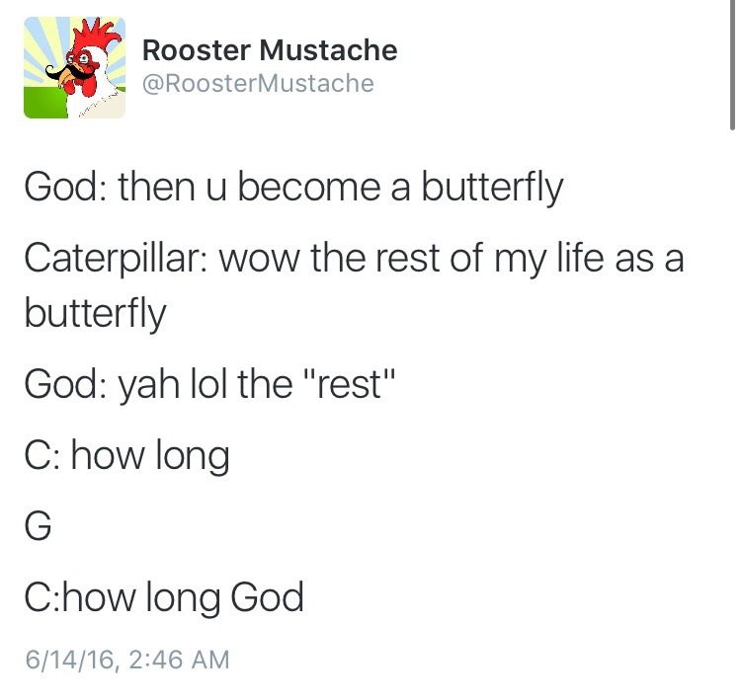Click the display name Rooster Mustache
This screenshot has width=741, height=700.
269,49
